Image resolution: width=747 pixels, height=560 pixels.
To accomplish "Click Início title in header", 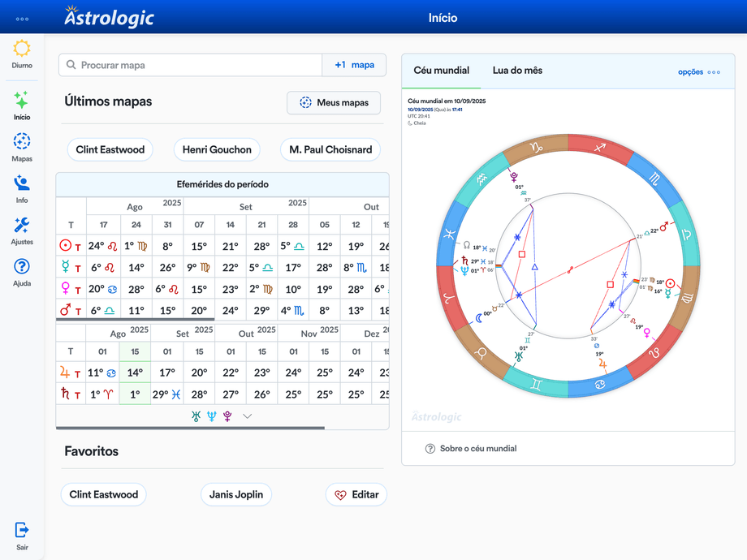I will [x=443, y=18].
